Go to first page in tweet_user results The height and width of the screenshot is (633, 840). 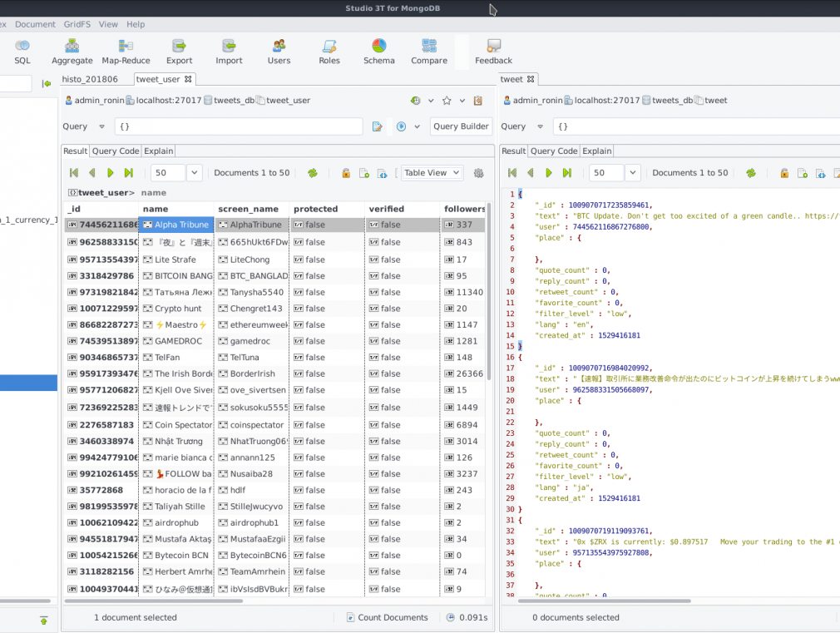click(74, 172)
